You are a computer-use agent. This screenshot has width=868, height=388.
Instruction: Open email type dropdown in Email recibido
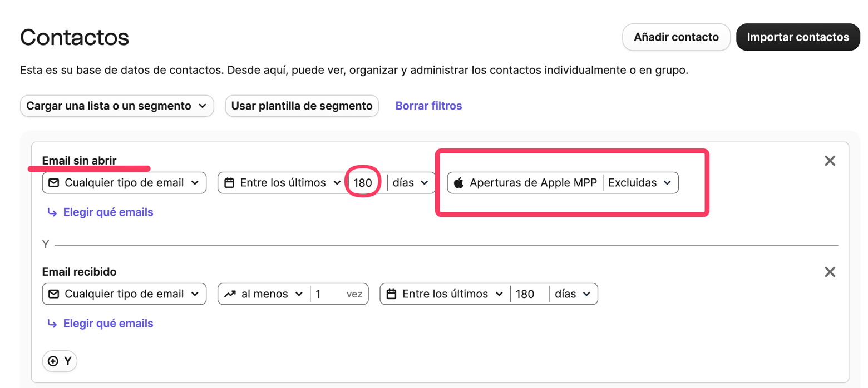[x=124, y=294]
